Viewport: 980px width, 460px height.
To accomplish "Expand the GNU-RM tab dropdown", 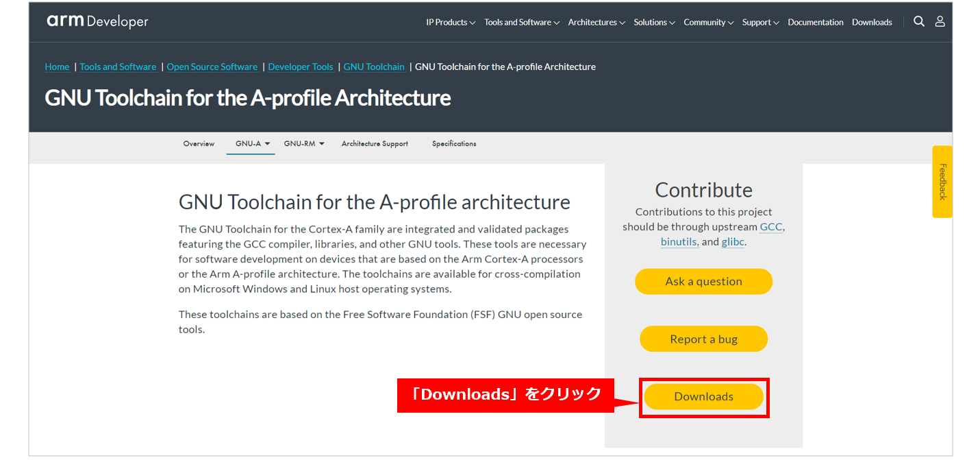I will (304, 144).
